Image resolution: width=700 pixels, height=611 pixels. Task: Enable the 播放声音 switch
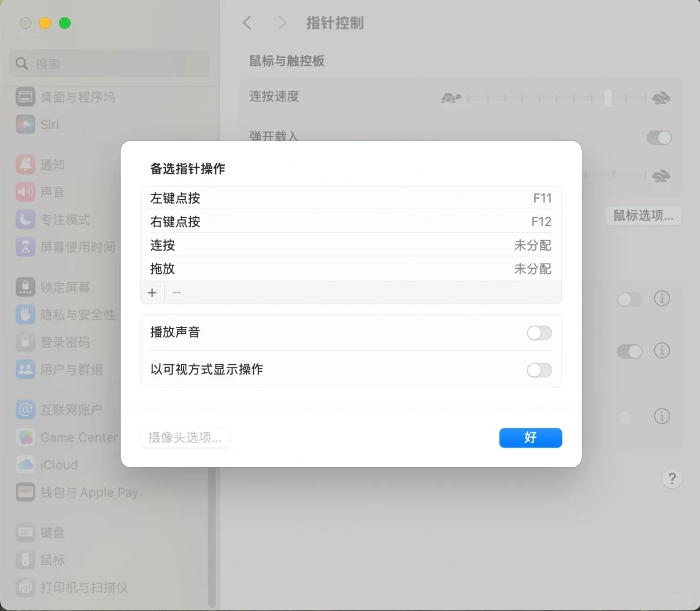click(x=538, y=333)
